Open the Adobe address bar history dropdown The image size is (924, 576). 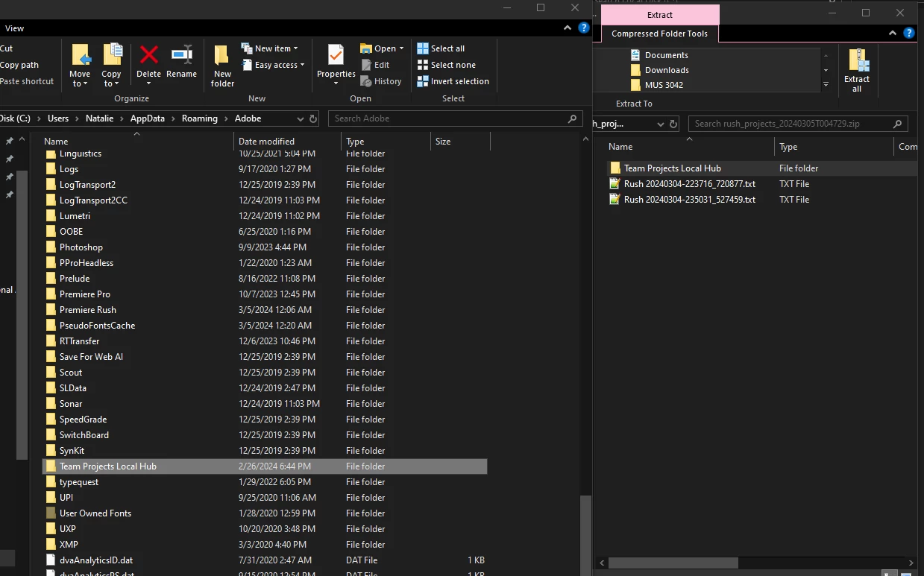click(300, 118)
